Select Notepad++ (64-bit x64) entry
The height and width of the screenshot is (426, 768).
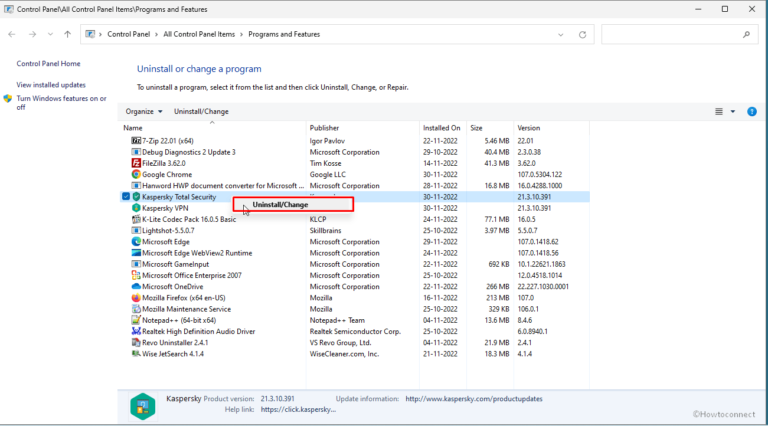179,320
